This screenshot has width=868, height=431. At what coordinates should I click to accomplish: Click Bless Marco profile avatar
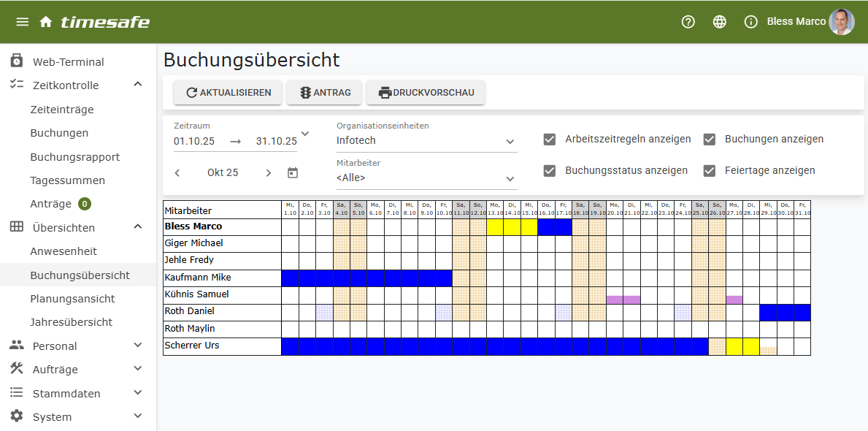tap(841, 22)
